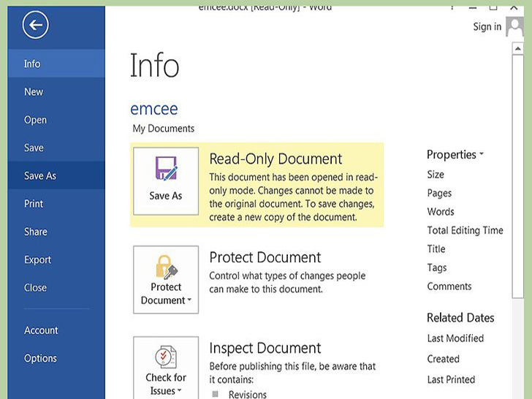Open the Info tab in the sidebar
Viewport: 532px width, 399px height.
click(x=56, y=64)
